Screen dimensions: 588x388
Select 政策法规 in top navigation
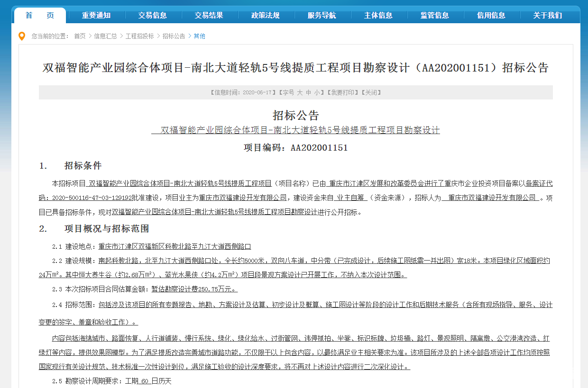click(x=266, y=16)
